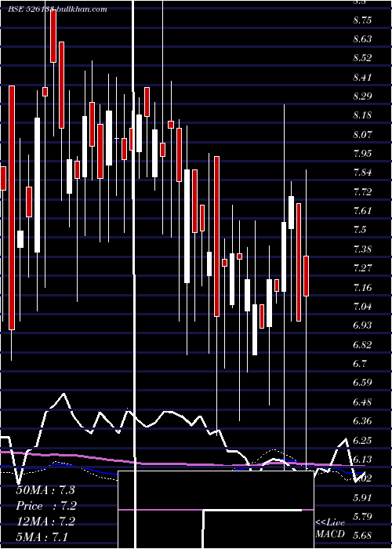This screenshot has width=392, height=549.
Task: Click the 5MA : 7.1 label
Action: [x=42, y=536]
